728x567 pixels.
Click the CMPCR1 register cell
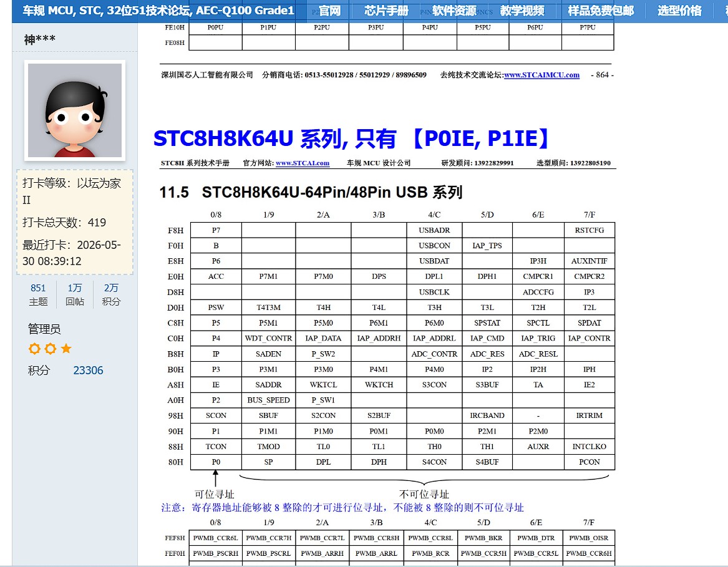click(538, 276)
